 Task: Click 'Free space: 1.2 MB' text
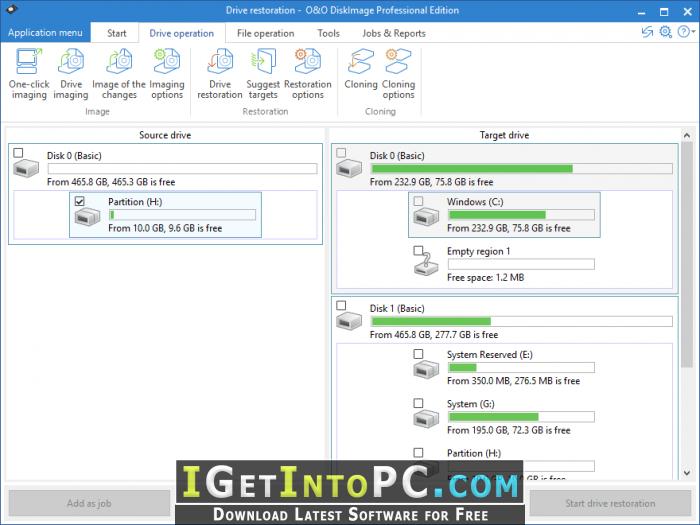(x=485, y=277)
